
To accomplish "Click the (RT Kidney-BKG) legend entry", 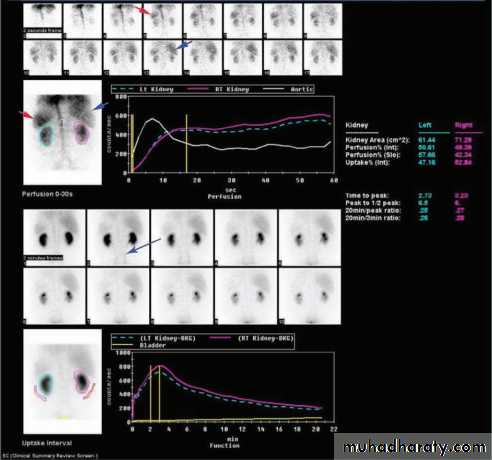I will point(251,338).
